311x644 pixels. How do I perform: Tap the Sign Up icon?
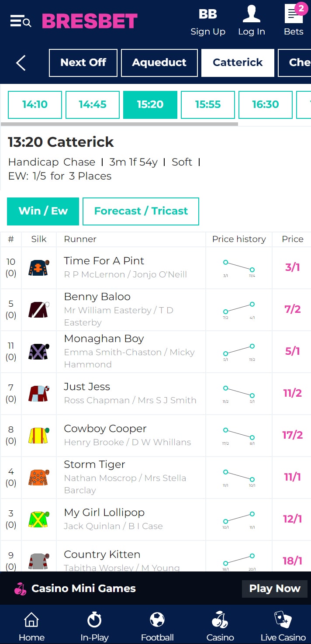click(x=208, y=14)
